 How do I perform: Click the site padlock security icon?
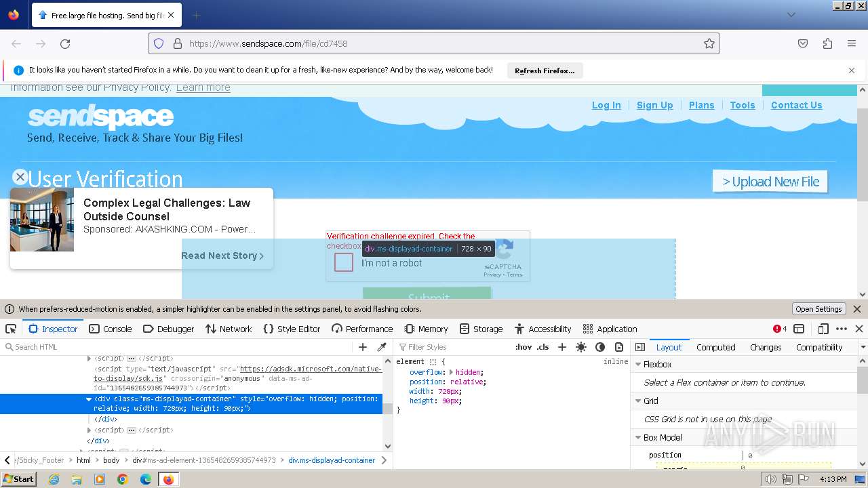tap(178, 43)
